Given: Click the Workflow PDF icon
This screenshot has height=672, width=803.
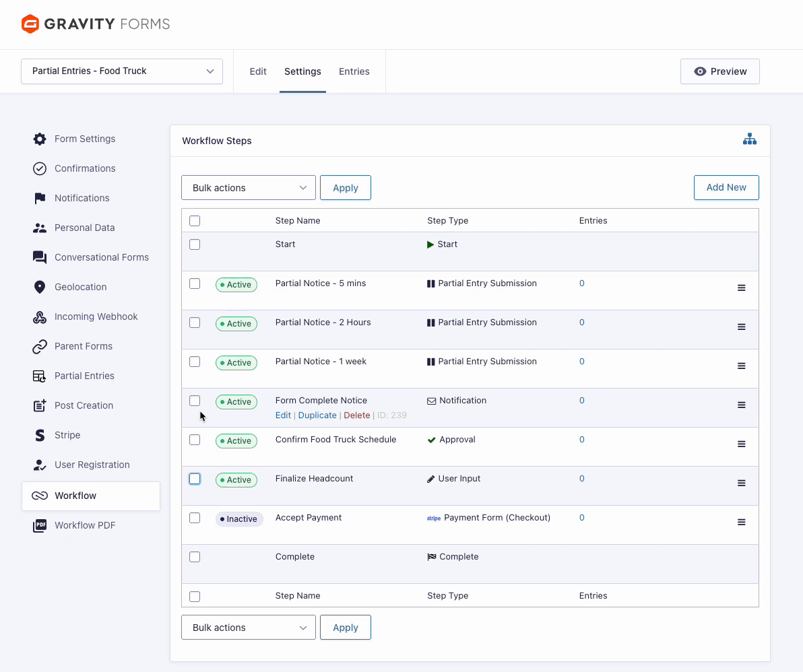Looking at the screenshot, I should coord(40,525).
